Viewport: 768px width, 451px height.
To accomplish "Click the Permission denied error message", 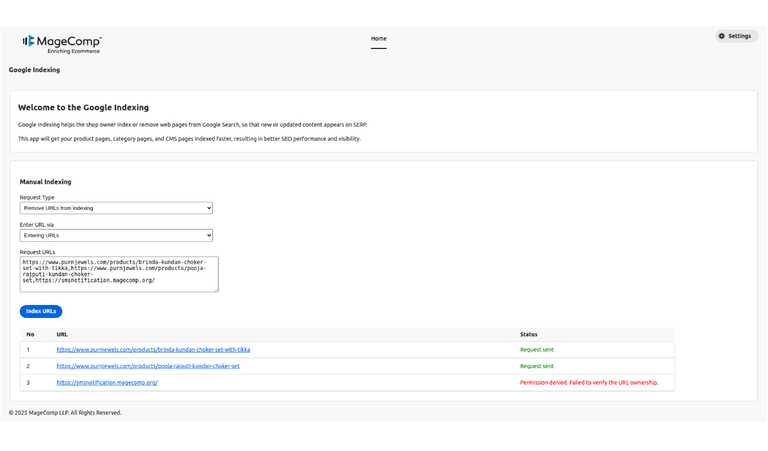I will (588, 382).
